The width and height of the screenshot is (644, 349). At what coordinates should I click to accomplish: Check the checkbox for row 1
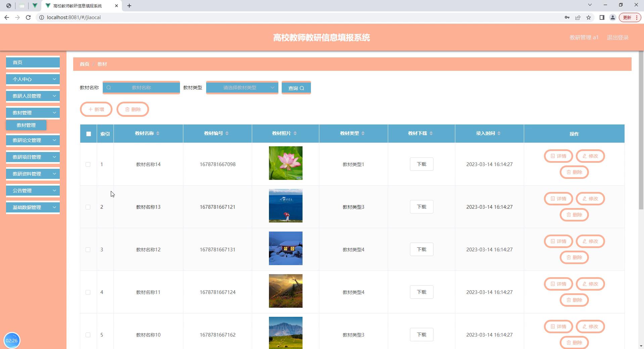(x=88, y=164)
